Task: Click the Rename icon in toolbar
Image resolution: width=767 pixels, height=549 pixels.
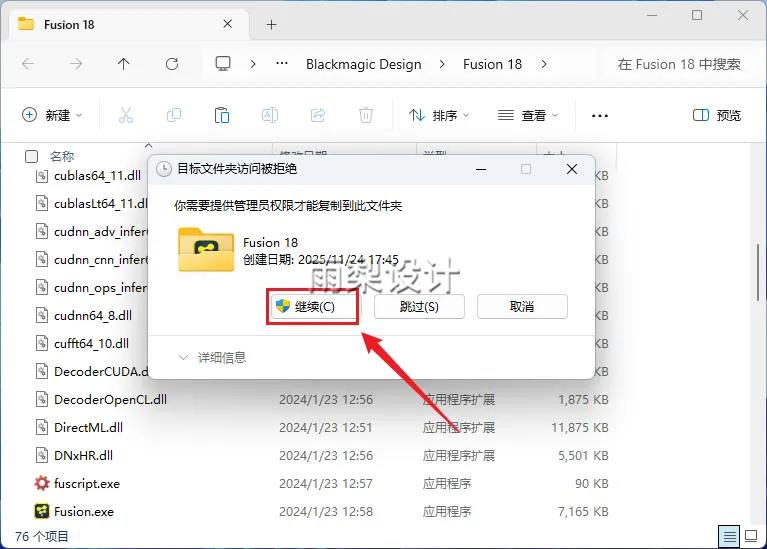Action: [x=270, y=115]
